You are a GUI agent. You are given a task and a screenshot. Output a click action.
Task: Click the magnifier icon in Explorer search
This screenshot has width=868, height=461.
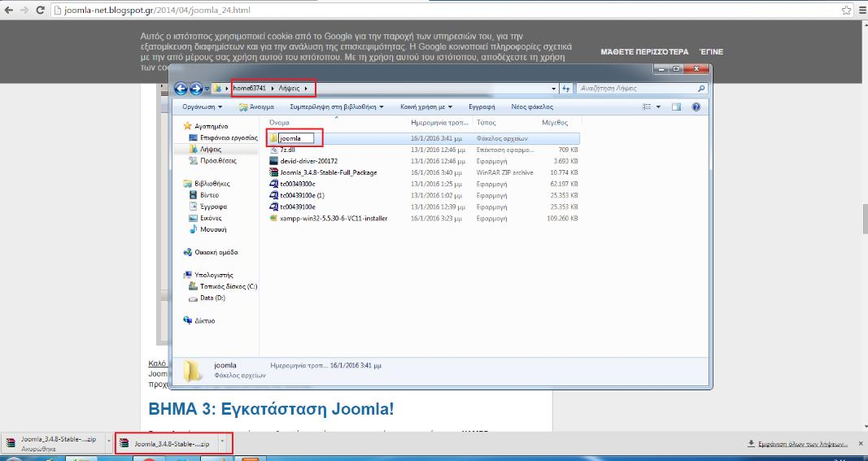(x=701, y=88)
